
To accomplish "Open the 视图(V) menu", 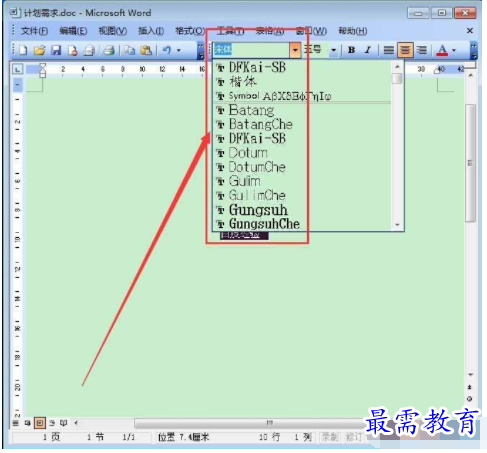I will [x=113, y=31].
